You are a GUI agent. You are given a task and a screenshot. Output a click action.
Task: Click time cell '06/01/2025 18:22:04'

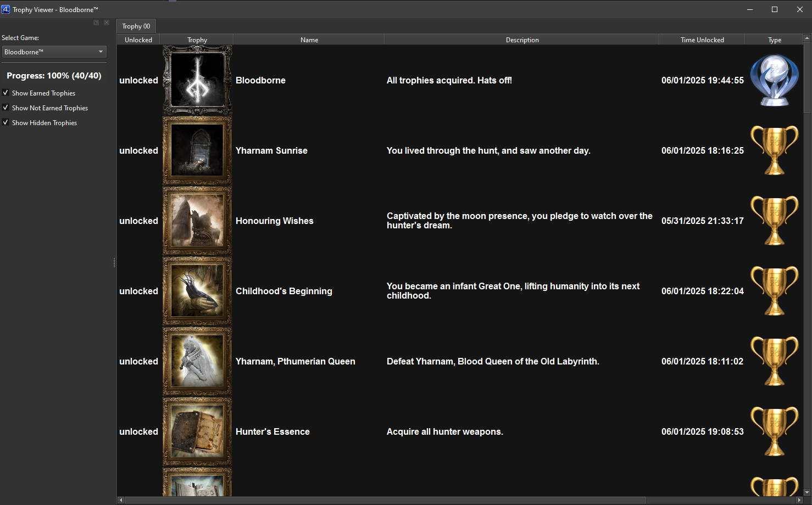pos(703,291)
